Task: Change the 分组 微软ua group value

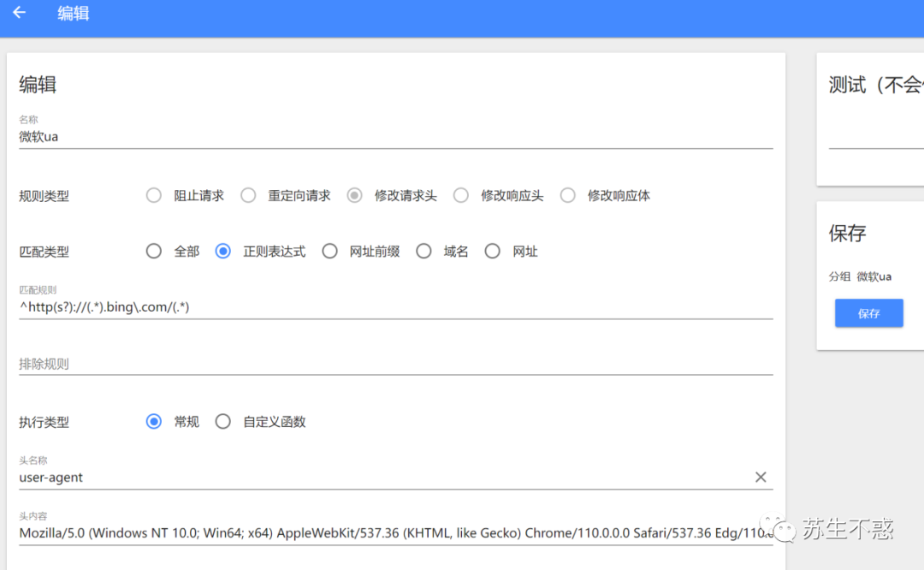Action: point(874,276)
